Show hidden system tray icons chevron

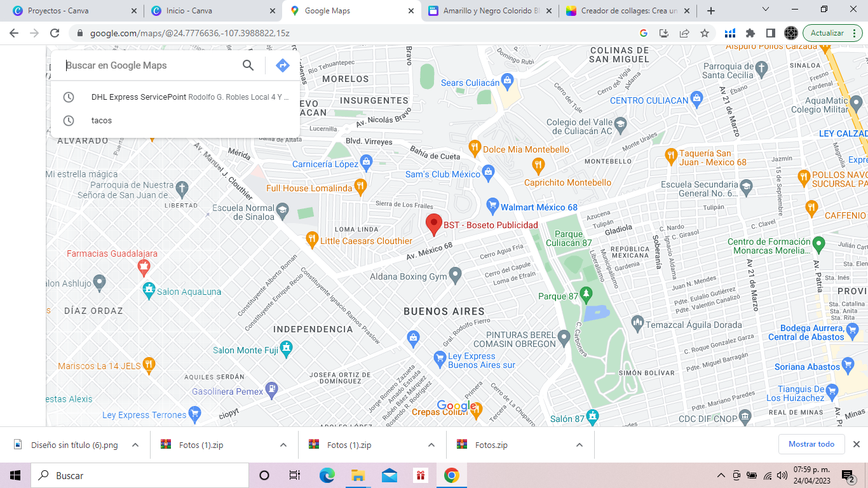click(721, 475)
